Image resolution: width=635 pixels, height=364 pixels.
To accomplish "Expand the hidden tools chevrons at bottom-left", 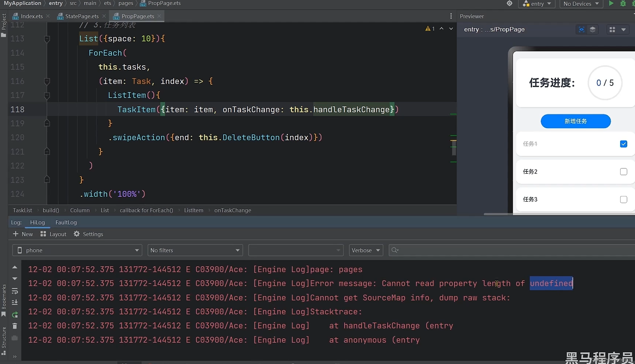I will (15, 357).
